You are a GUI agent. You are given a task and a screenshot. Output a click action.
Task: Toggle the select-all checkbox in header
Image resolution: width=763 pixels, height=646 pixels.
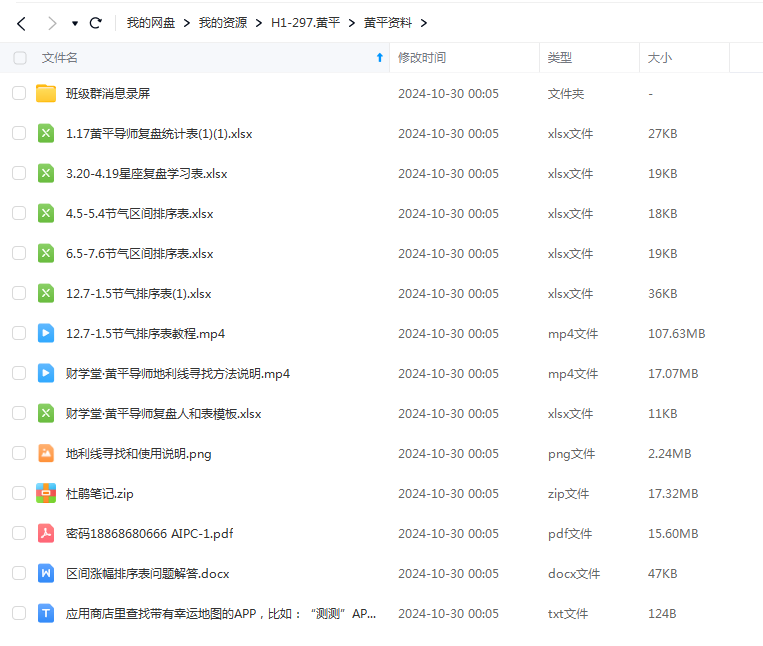(x=20, y=58)
